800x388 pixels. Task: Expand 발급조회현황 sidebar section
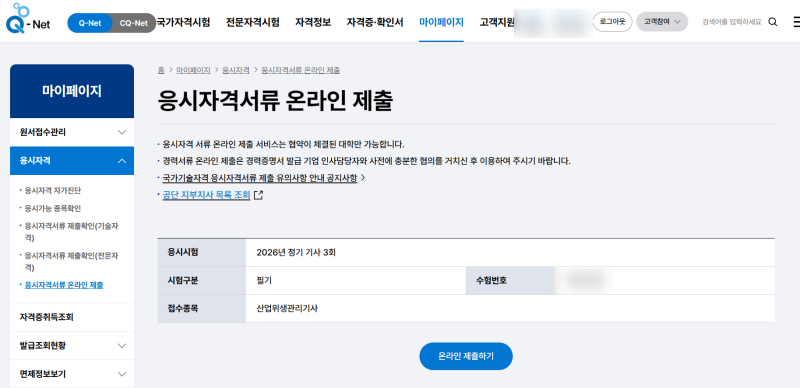72,346
